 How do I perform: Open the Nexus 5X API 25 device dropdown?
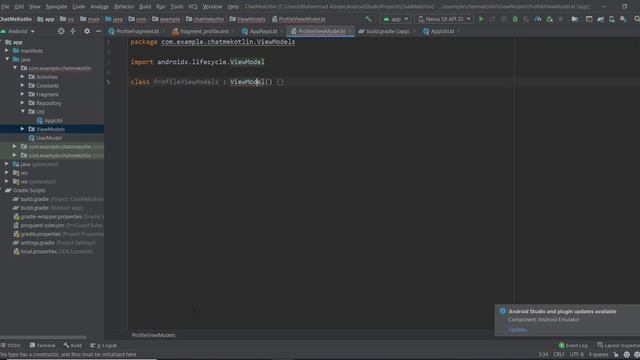(x=444, y=19)
